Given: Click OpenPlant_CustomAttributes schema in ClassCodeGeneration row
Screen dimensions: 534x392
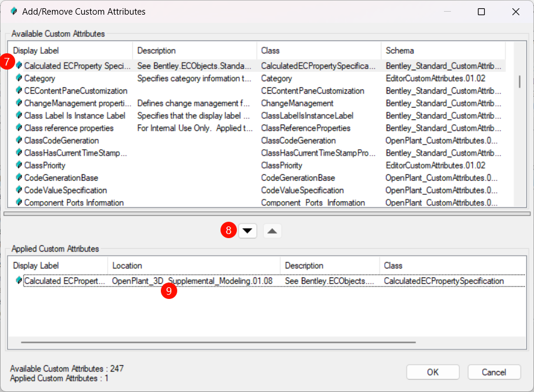Looking at the screenshot, I should (442, 140).
